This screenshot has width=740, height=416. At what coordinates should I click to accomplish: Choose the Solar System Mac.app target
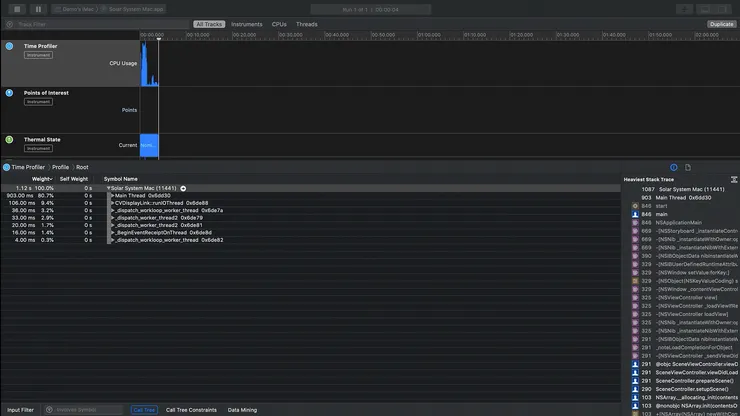(x=134, y=9)
